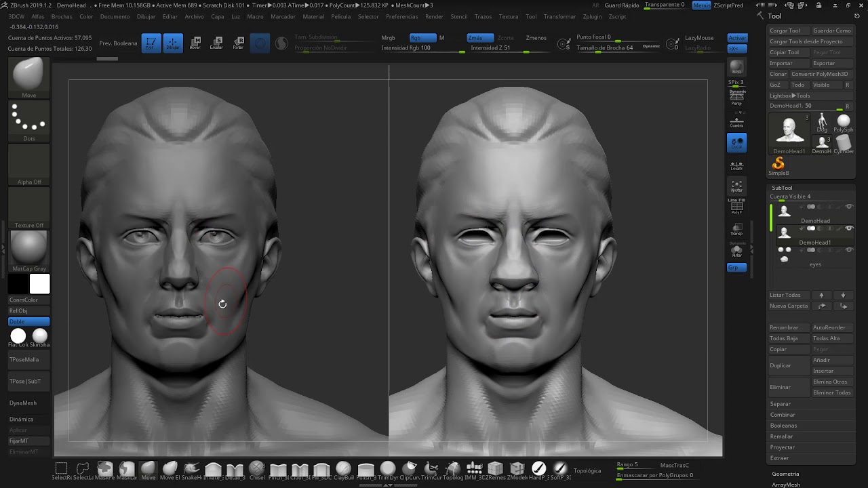Toggle PolyF line fill display
This screenshot has width=868, height=488.
pos(736,207)
